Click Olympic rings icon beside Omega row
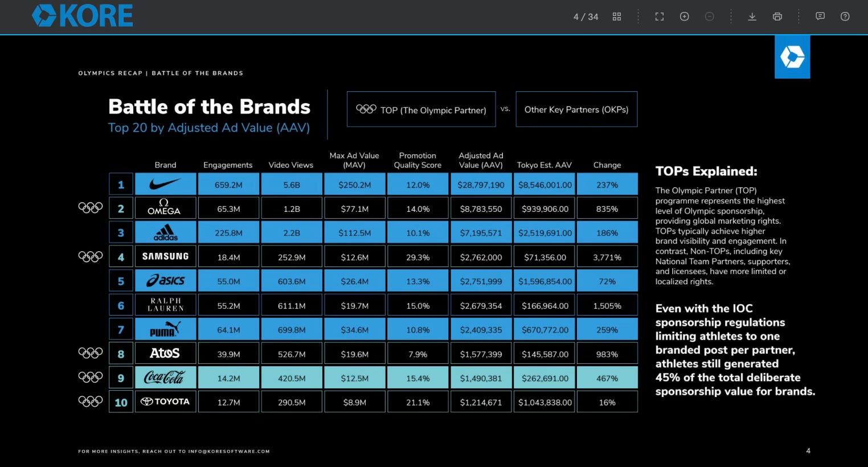Viewport: 868px width, 467px height. pyautogui.click(x=91, y=208)
